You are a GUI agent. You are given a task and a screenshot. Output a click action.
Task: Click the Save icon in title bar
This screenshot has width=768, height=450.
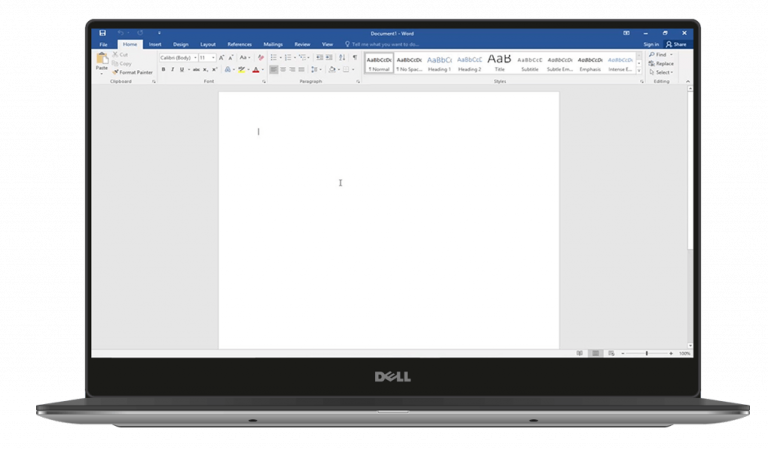[102, 33]
